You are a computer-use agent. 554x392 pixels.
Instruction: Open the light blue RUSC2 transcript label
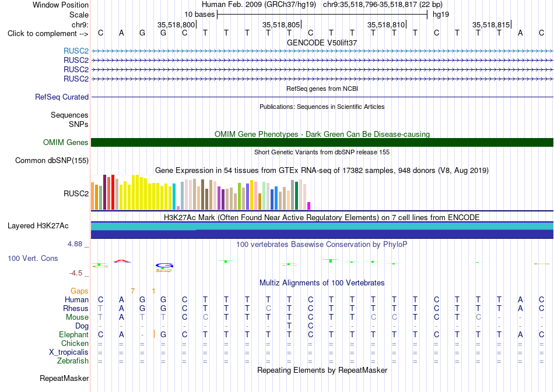[x=76, y=51]
